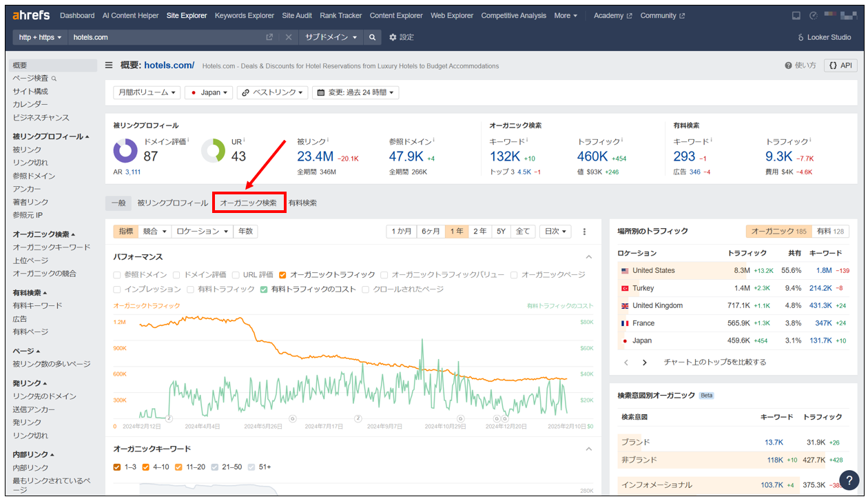Open Site Audit
This screenshot has width=868, height=499.
[x=297, y=15]
